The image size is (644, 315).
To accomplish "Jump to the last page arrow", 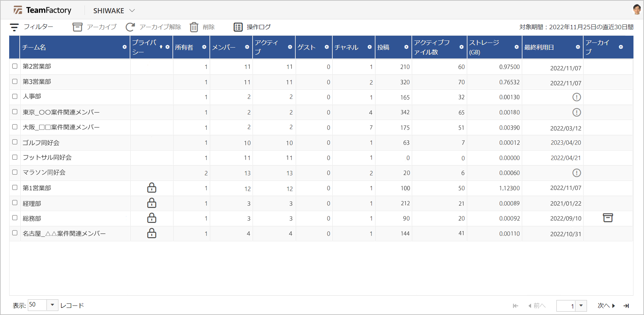I will [x=626, y=306].
